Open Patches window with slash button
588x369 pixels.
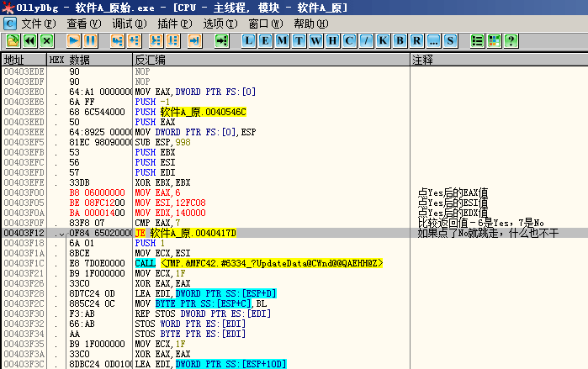(x=366, y=41)
